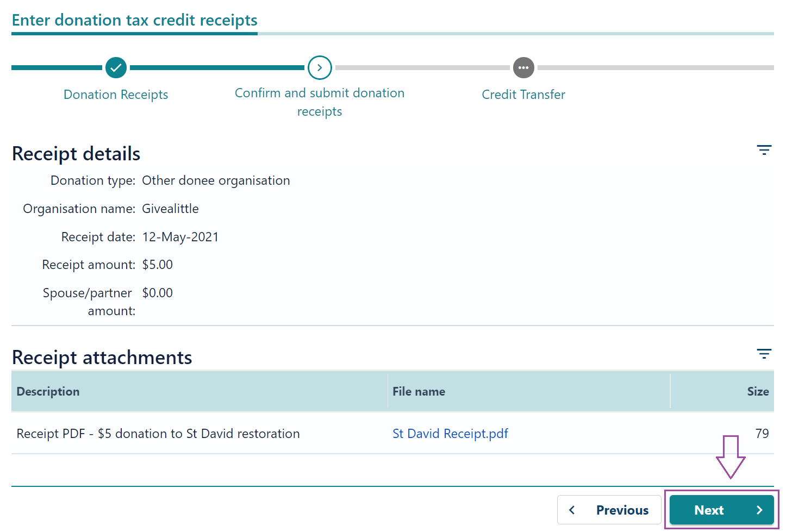Sort by the File name column header
This screenshot has height=532, width=786.
click(x=419, y=391)
